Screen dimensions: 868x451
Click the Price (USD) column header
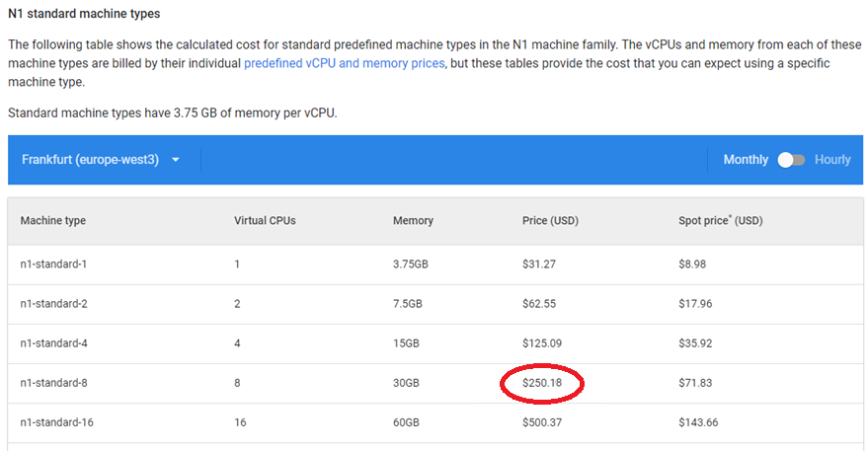click(x=550, y=221)
